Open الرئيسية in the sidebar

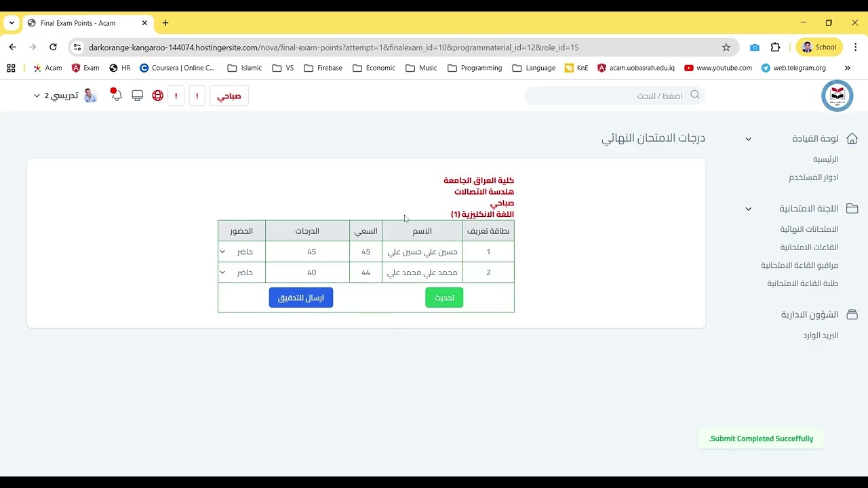tap(826, 159)
